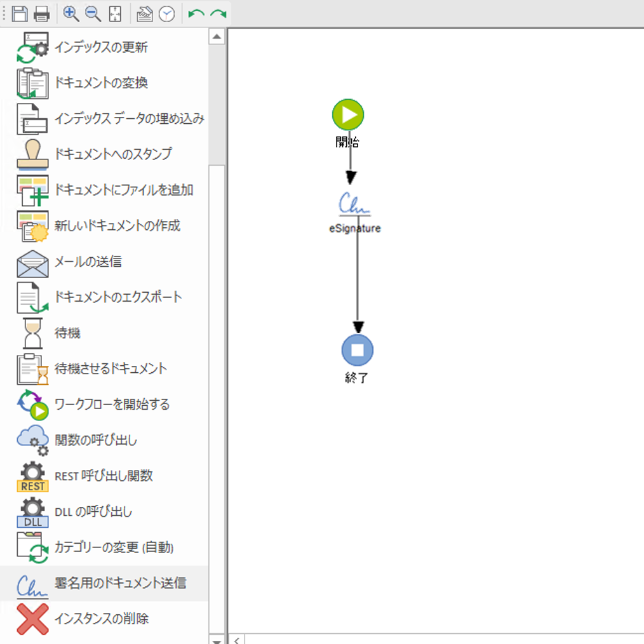Click the ドキュメントのエクスポート label
This screenshot has width=644, height=644.
pos(118,297)
